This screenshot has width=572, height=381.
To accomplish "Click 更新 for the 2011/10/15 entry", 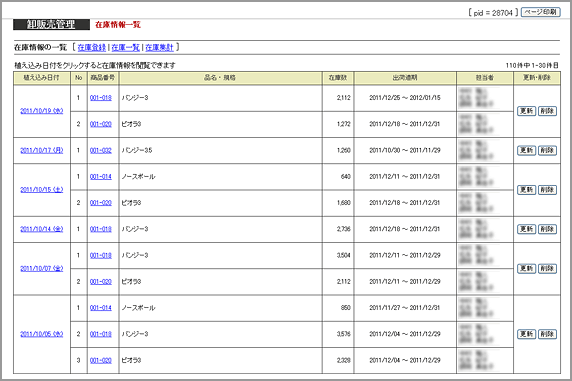I will coord(526,190).
